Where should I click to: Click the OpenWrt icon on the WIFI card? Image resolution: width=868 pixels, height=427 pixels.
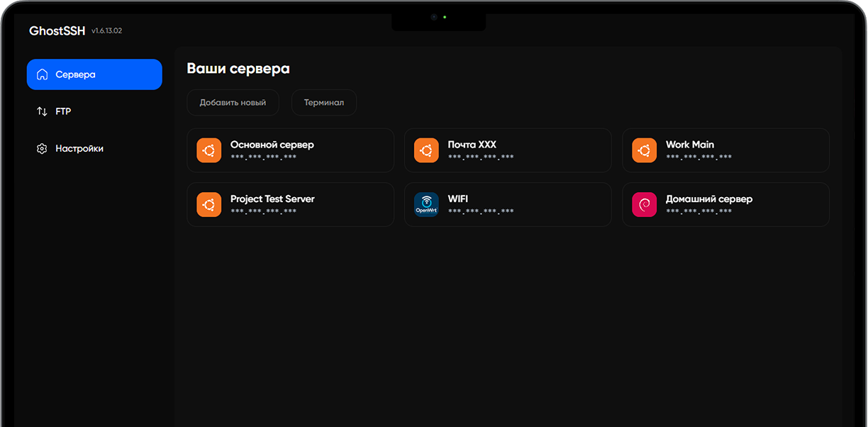click(x=426, y=205)
